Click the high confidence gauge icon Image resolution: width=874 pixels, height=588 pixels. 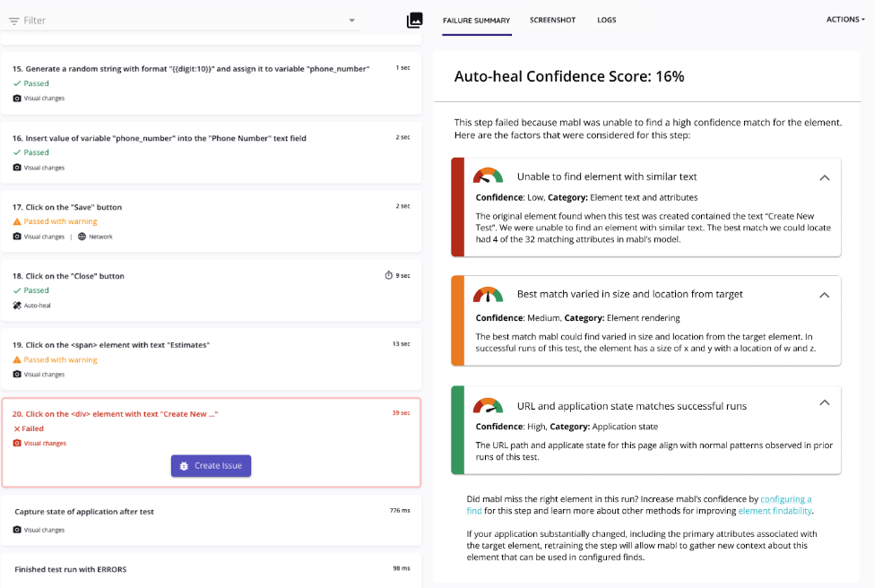tap(489, 405)
